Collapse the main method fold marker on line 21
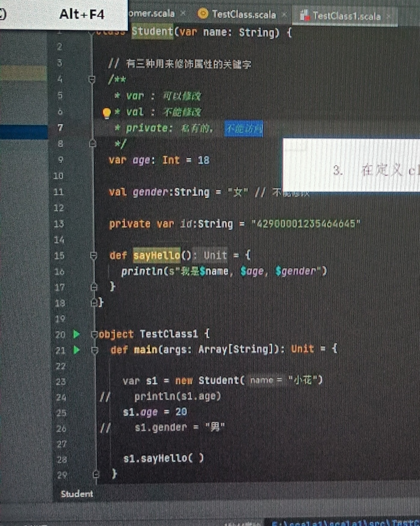 click(95, 350)
